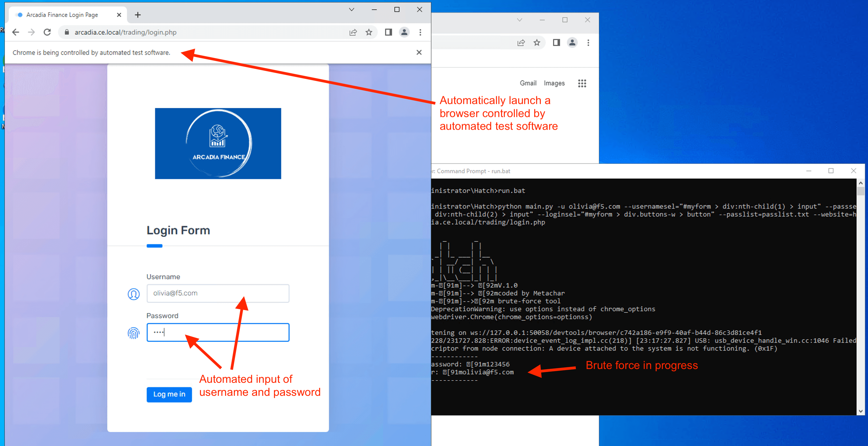
Task: Click the reload page icon
Action: (47, 32)
